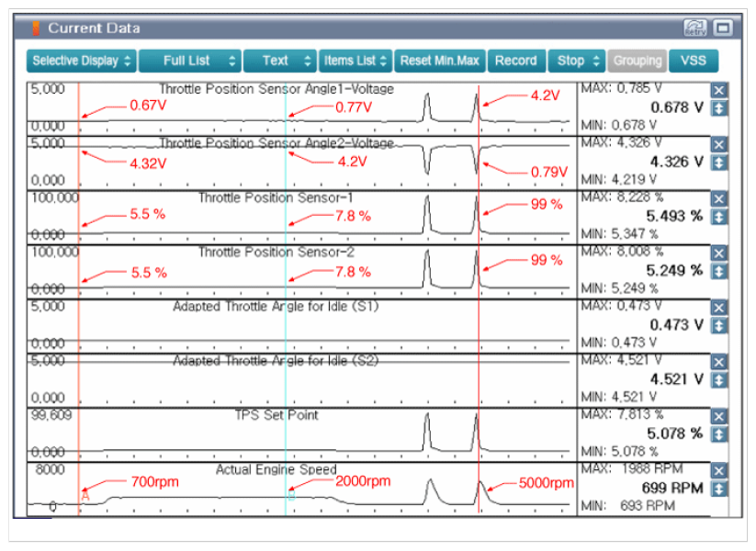Viewport: 756px width, 551px height.
Task: Remove Throttle Position Sensor Angle1-Voltage row with X
Action: [x=719, y=90]
